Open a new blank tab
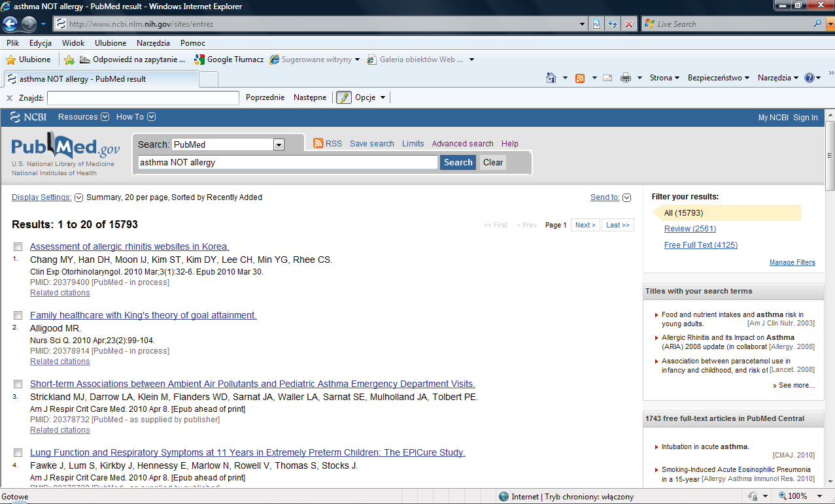835x504 pixels. [208, 79]
